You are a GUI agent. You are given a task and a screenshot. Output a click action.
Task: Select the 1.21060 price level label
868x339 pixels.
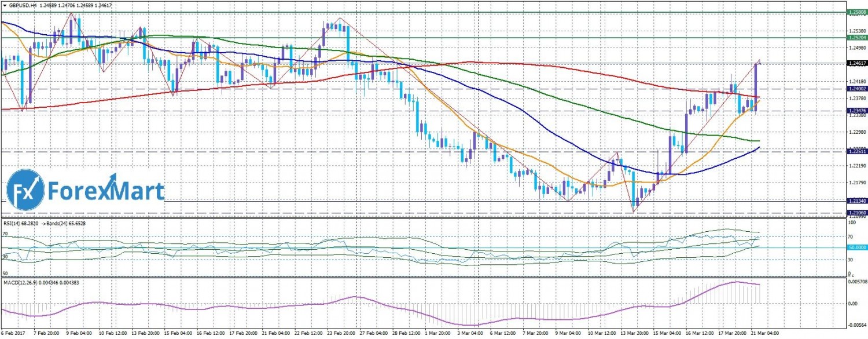tap(856, 213)
